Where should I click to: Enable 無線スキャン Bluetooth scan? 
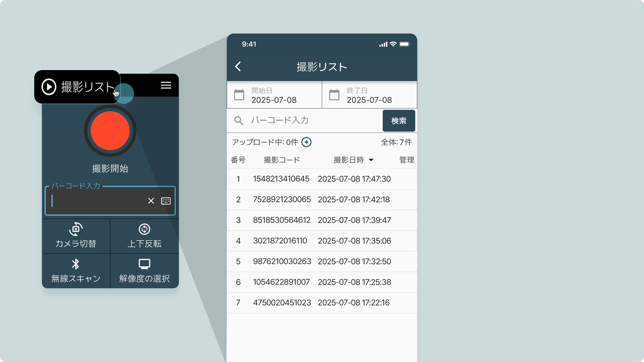[76, 264]
